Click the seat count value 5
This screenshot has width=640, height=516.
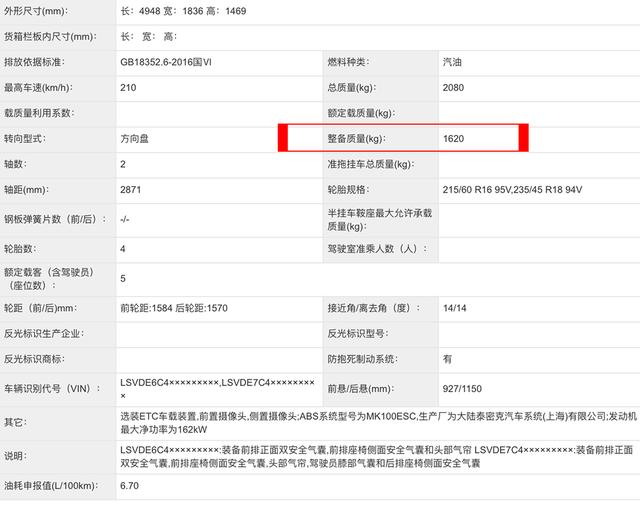123,279
